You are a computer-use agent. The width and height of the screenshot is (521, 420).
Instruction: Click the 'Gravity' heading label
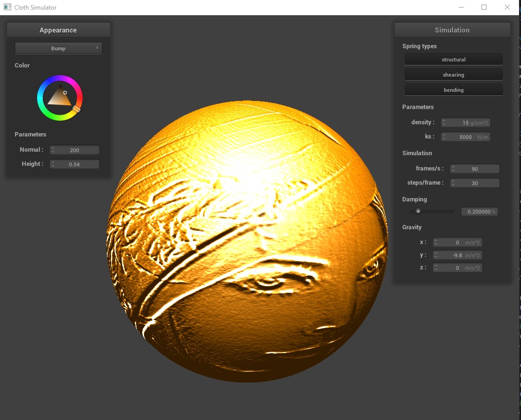click(412, 227)
